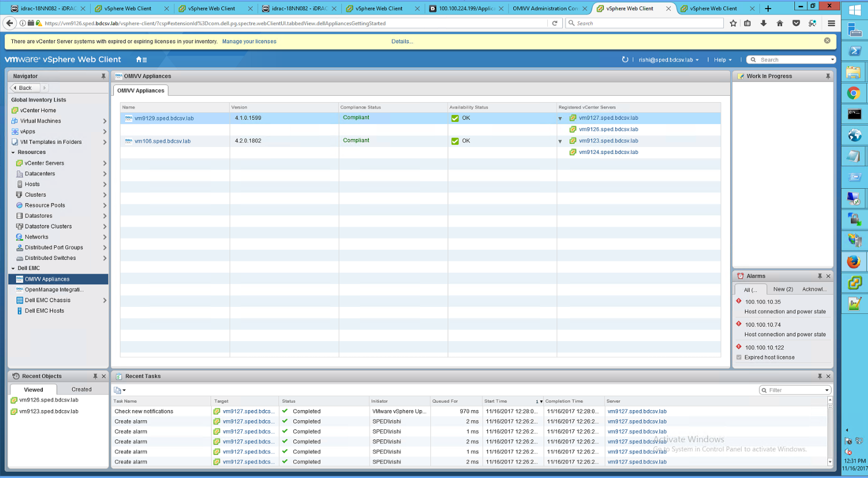Open the rishi@sped.bdcsv.lab user dropdown
Image resolution: width=868 pixels, height=478 pixels.
[669, 60]
